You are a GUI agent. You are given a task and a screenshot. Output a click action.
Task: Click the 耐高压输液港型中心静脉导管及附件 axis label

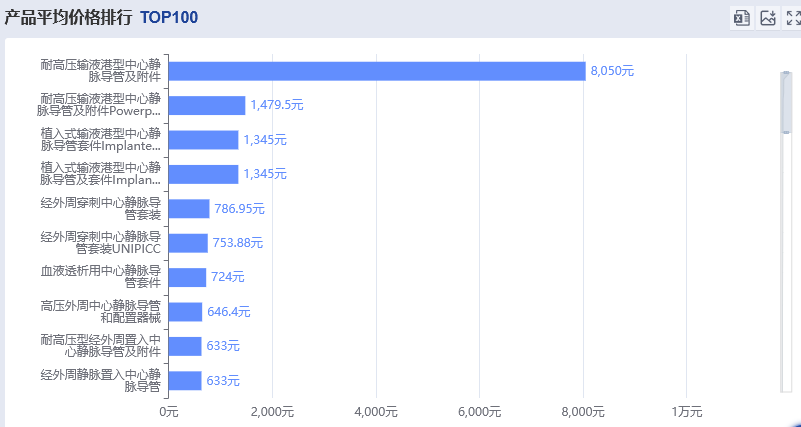coord(100,71)
